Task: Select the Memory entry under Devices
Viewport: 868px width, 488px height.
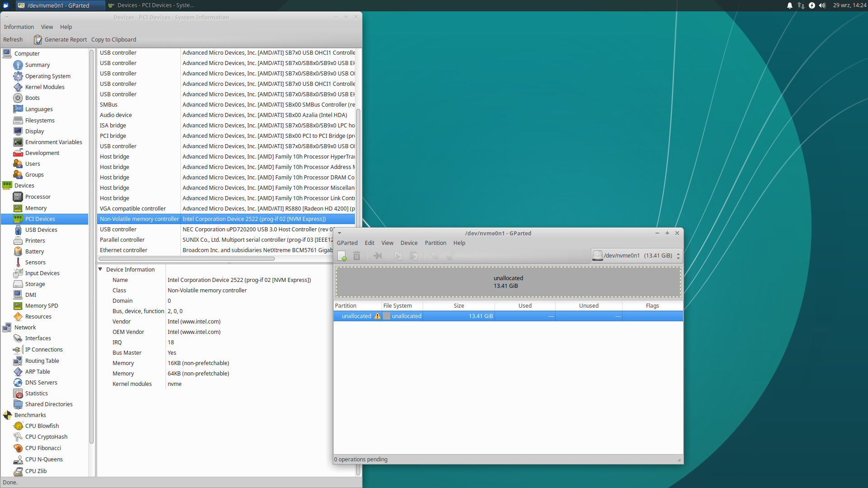Action: 36,208
